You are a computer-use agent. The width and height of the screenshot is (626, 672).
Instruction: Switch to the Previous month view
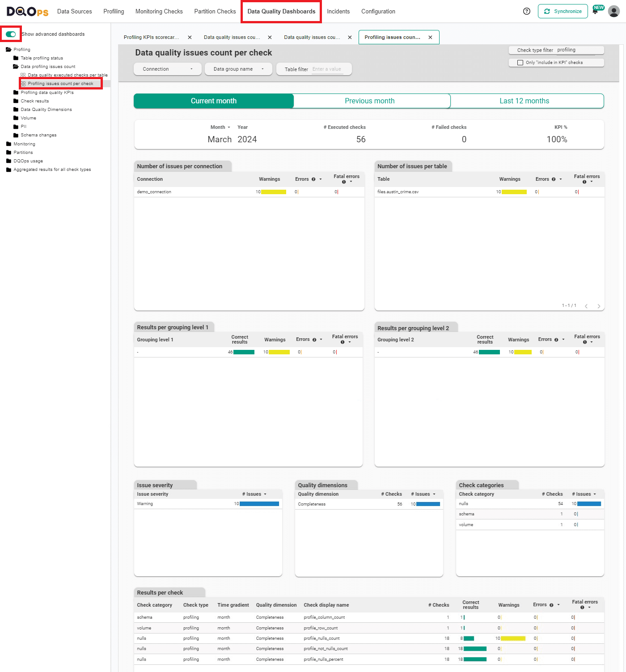pyautogui.click(x=370, y=101)
